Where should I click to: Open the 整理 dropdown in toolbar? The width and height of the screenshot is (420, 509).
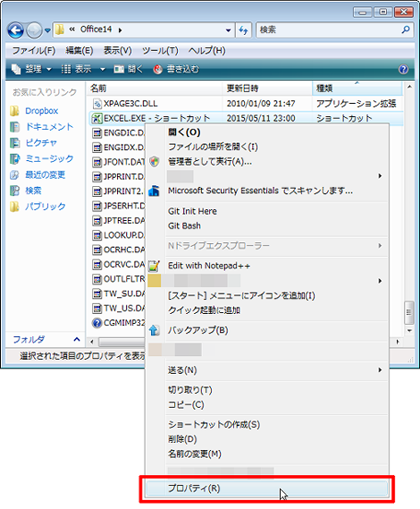(31, 69)
